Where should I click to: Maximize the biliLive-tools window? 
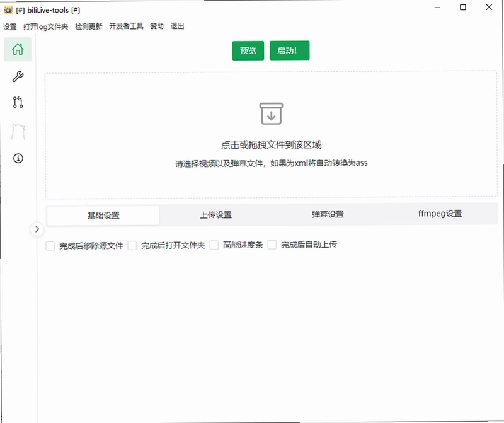[463, 7]
